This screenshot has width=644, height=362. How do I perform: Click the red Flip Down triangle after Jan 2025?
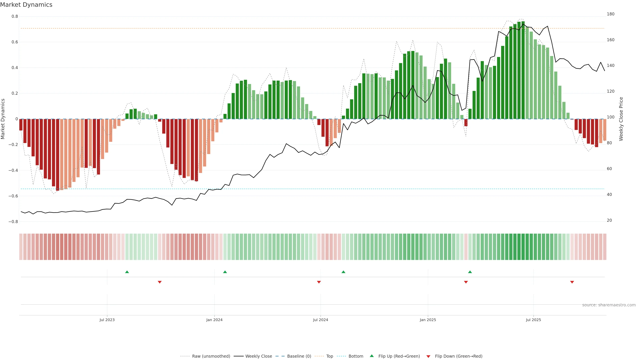click(466, 282)
